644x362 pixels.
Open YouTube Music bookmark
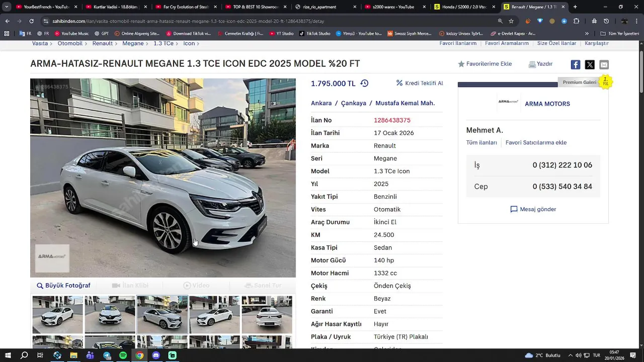pyautogui.click(x=71, y=34)
